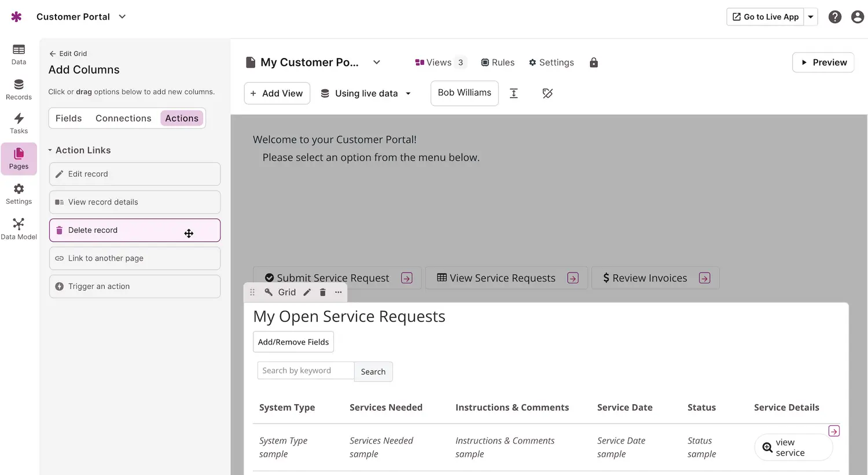
Task: Click the Preview button
Action: (823, 63)
